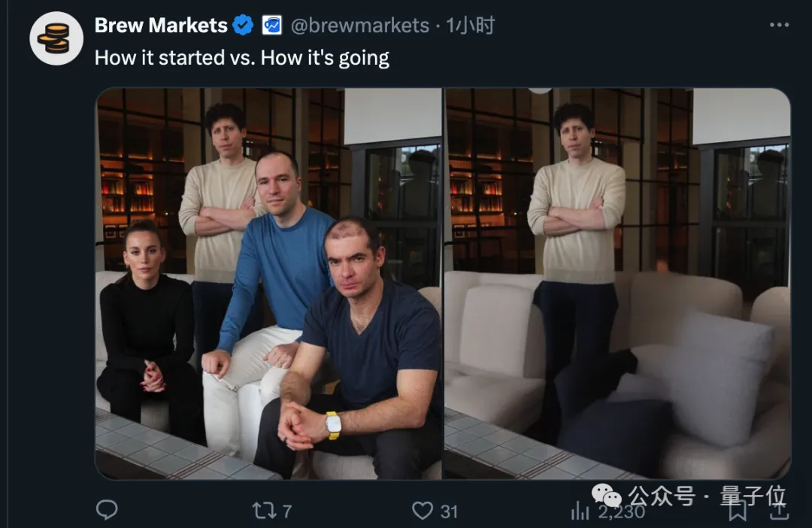Open the left photo with four people

point(269,284)
